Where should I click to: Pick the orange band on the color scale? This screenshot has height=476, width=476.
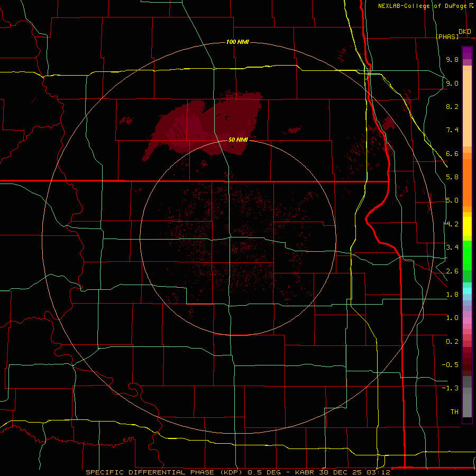(x=467, y=182)
